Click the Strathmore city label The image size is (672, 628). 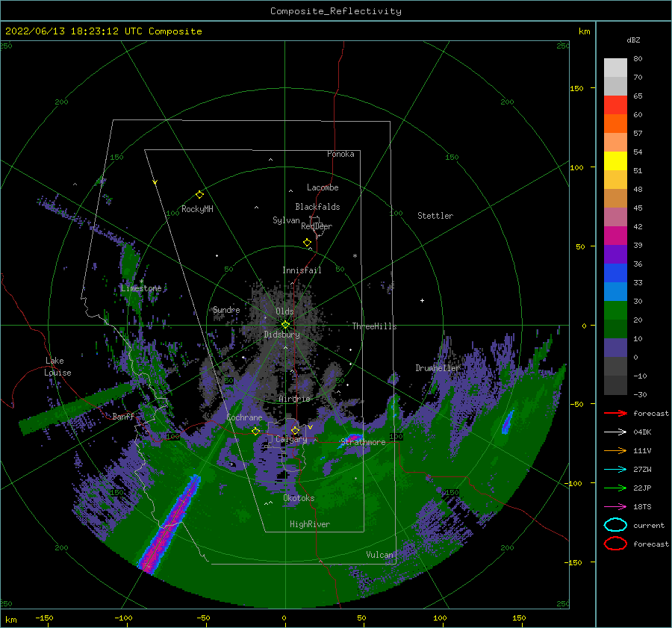(x=363, y=442)
